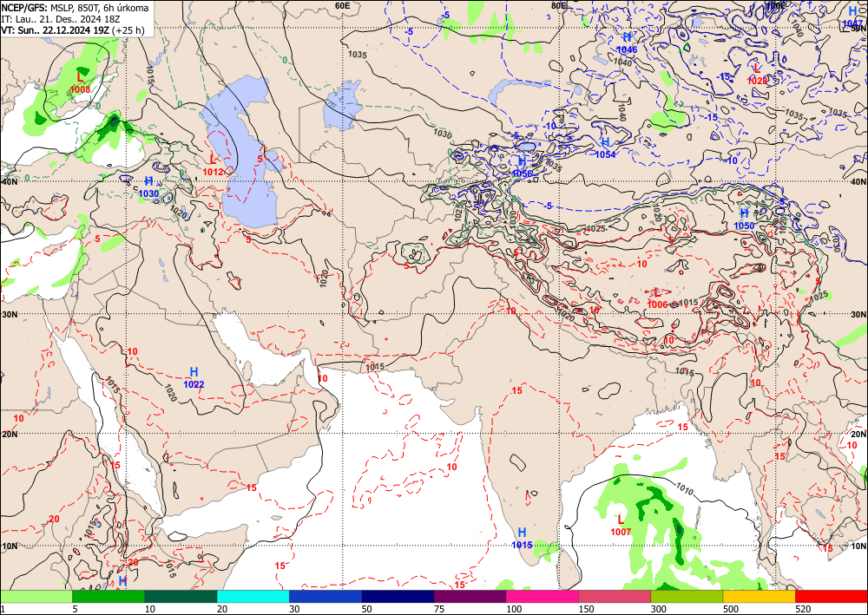Click the H 1056 high marker
868x615 pixels.
coord(522,167)
